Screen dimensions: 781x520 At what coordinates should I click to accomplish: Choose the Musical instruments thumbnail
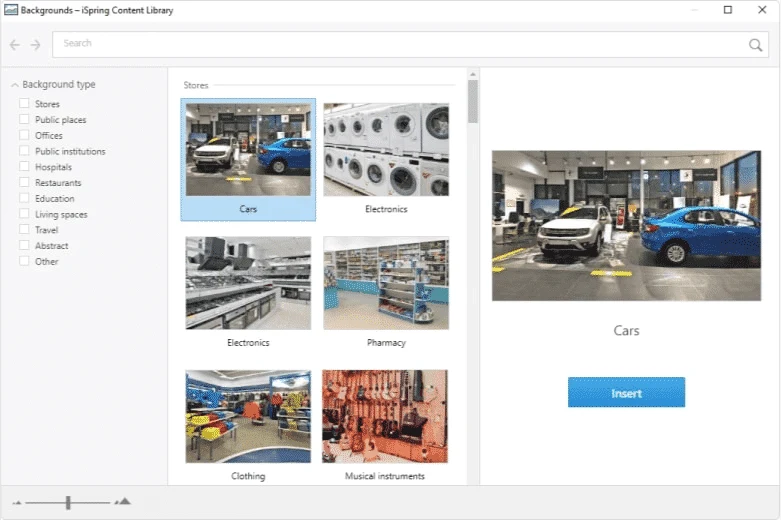point(385,416)
